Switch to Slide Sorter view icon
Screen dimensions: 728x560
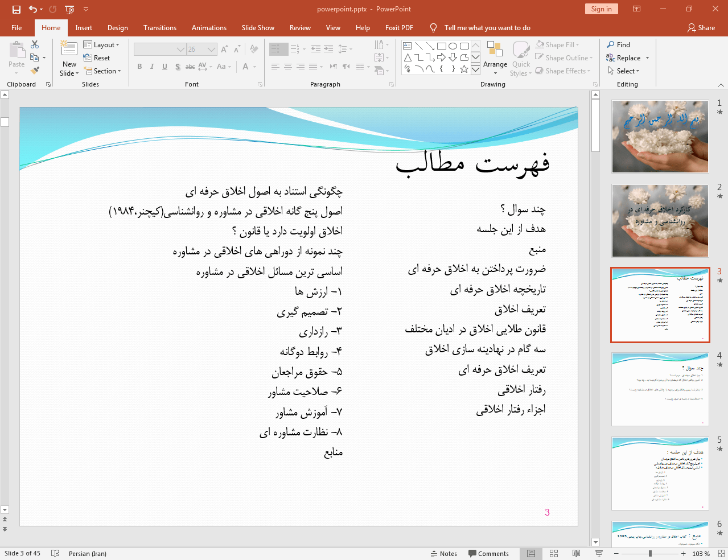point(554,553)
